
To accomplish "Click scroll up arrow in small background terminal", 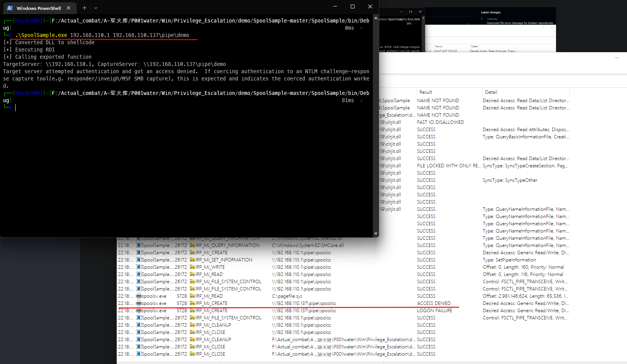I will (423, 18).
